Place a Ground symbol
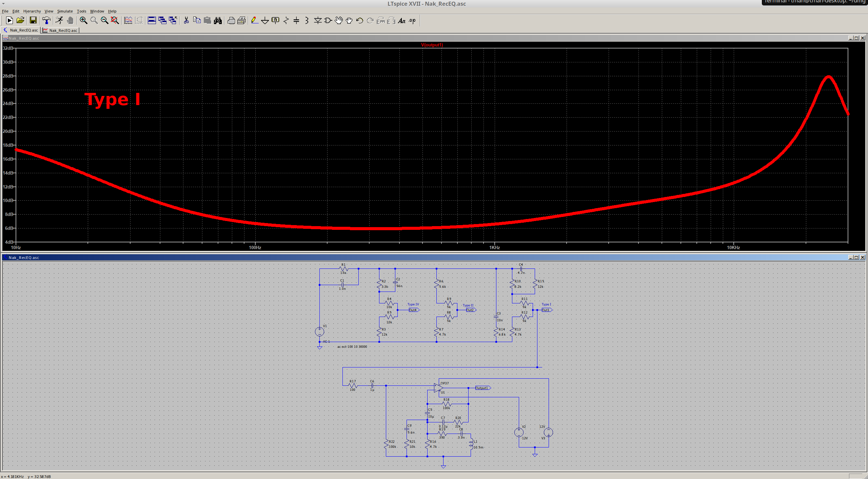The width and height of the screenshot is (868, 479). 265,21
